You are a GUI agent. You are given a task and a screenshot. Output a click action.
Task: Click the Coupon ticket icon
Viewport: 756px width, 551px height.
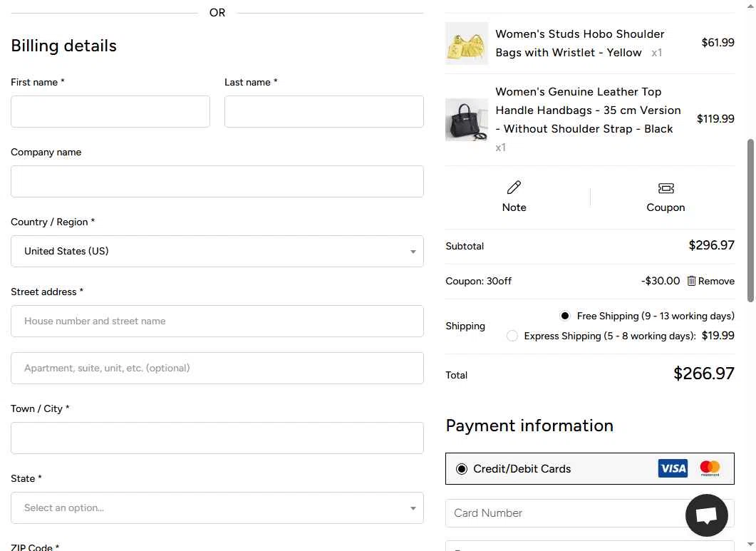tap(666, 188)
